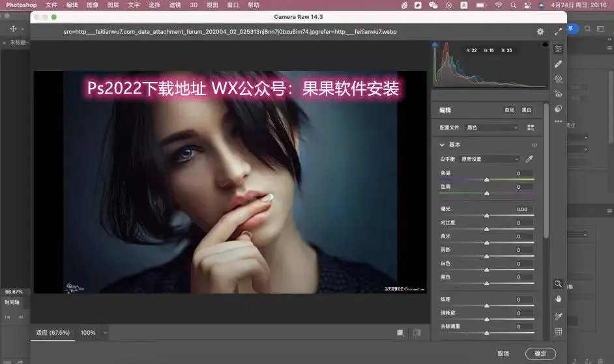
Task: Click the 自动 auto button
Action: tap(510, 110)
